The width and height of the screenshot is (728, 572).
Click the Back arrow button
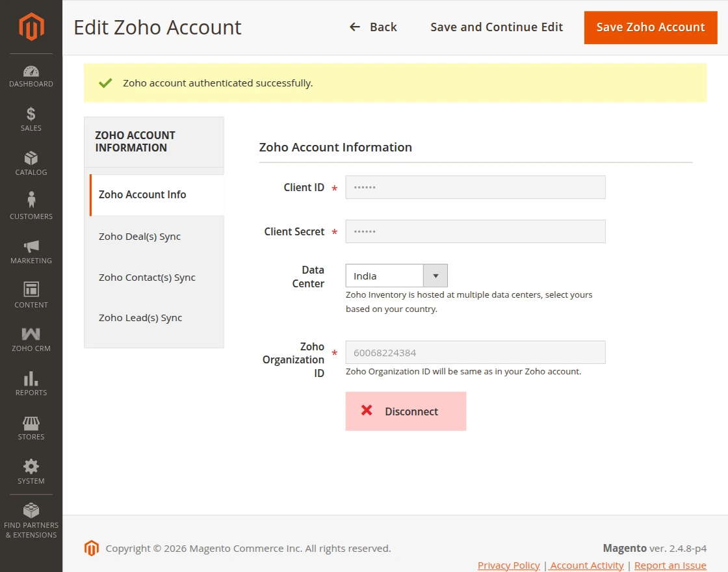(x=373, y=27)
